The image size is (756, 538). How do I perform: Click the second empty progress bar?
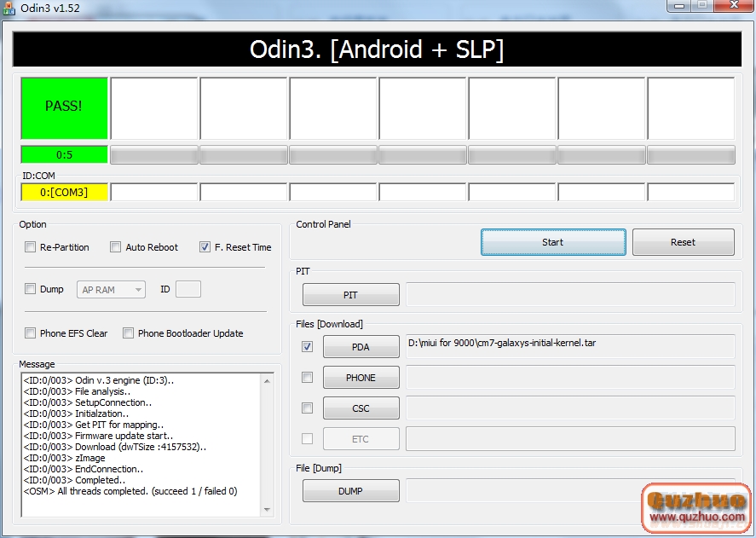pyautogui.click(x=244, y=155)
